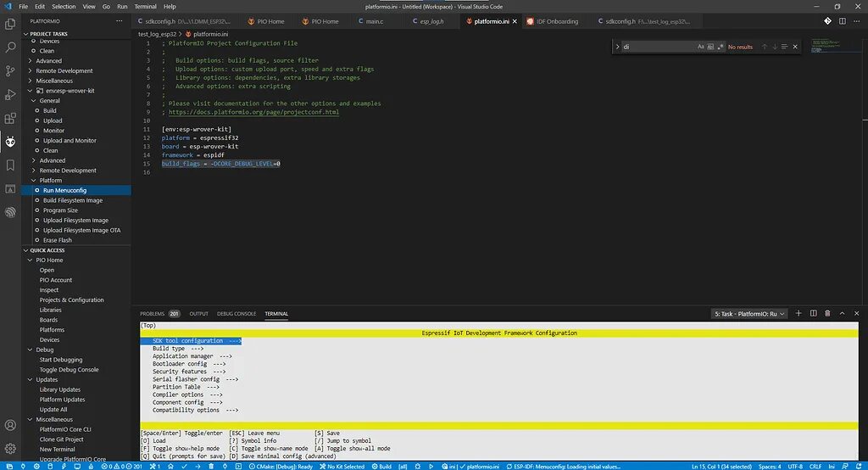868x470 pixels.
Task: Split the terminal panel
Action: 813,314
